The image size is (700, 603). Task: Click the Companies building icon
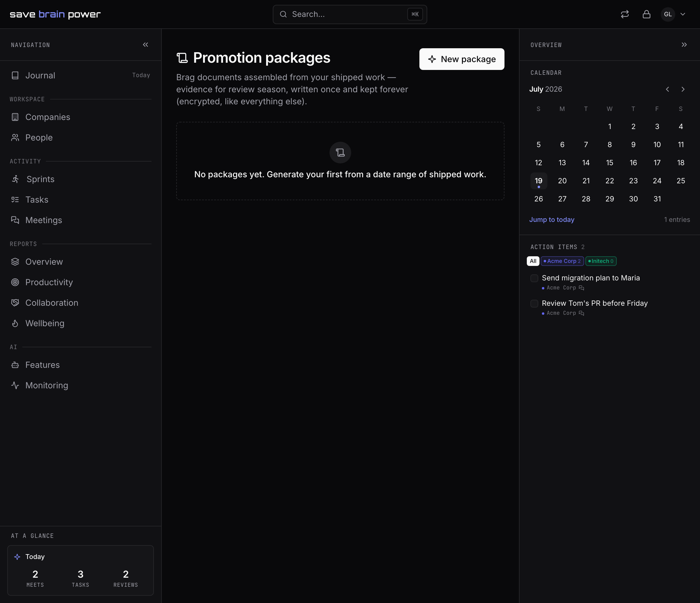[x=15, y=117]
